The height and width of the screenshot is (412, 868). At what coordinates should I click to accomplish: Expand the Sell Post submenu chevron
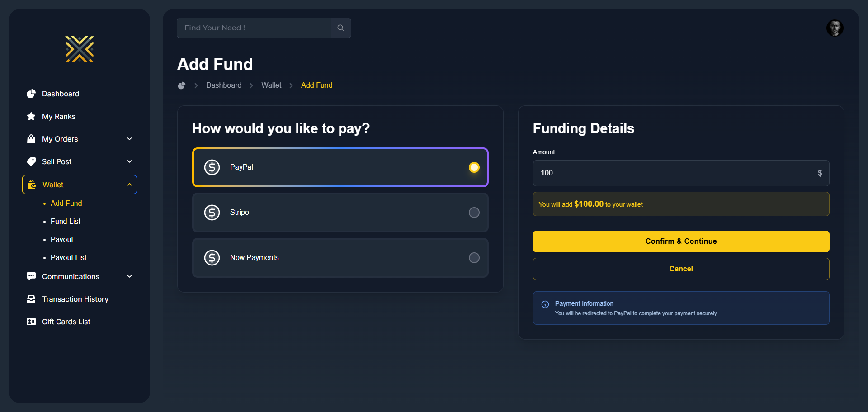(130, 161)
